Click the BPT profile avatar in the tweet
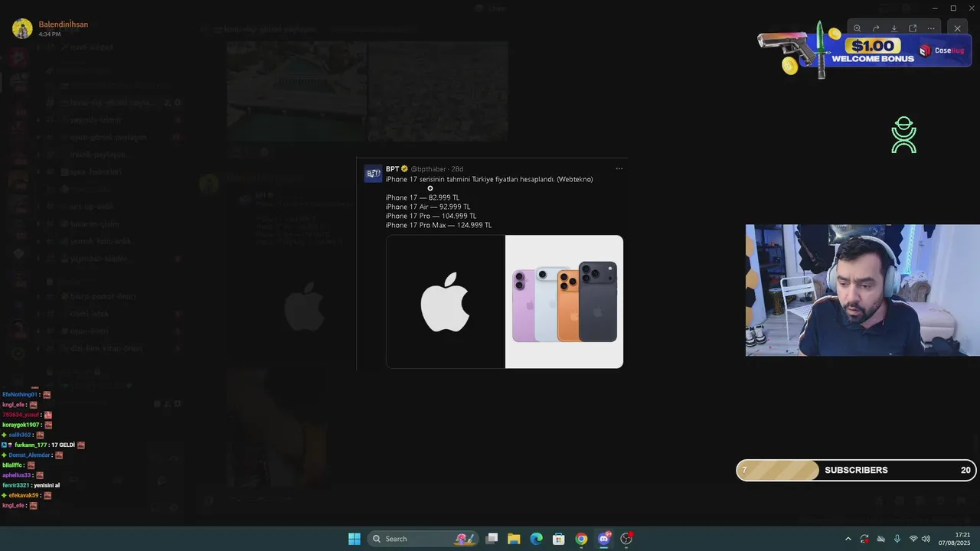The image size is (980, 551). pos(373,173)
